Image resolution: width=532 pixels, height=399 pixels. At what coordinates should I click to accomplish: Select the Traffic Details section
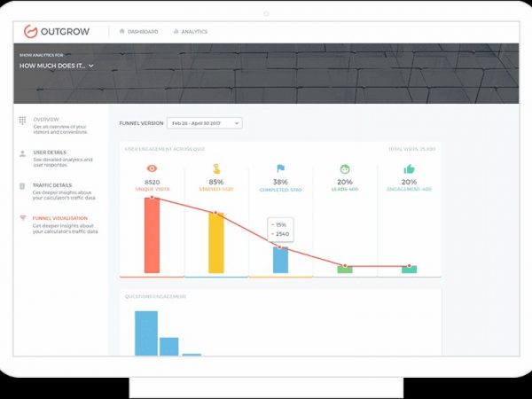point(54,184)
